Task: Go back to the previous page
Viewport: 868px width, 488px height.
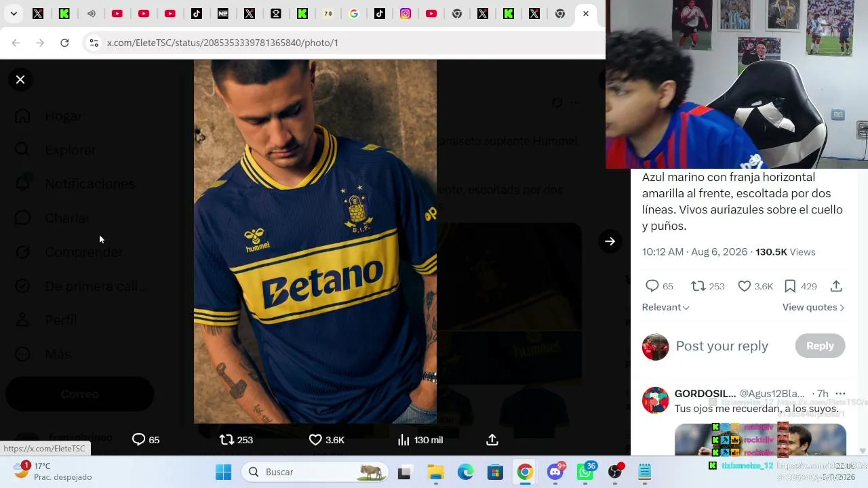Action: coord(16,43)
